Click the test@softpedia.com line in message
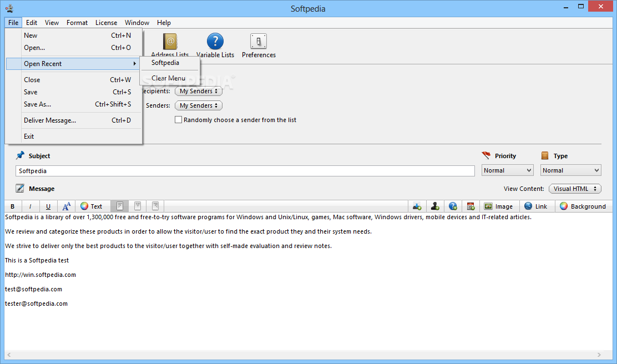 pos(33,289)
